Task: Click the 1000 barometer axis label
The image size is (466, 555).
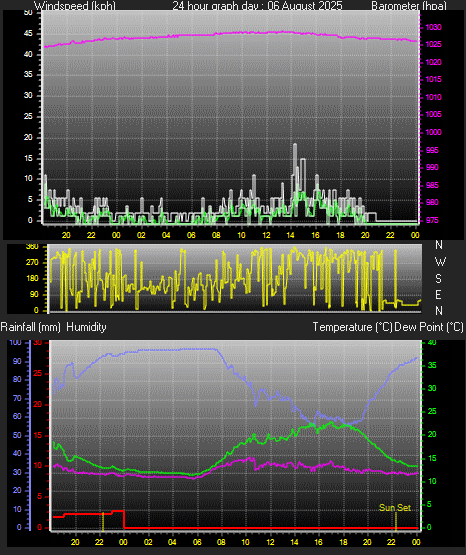Action: (x=433, y=132)
